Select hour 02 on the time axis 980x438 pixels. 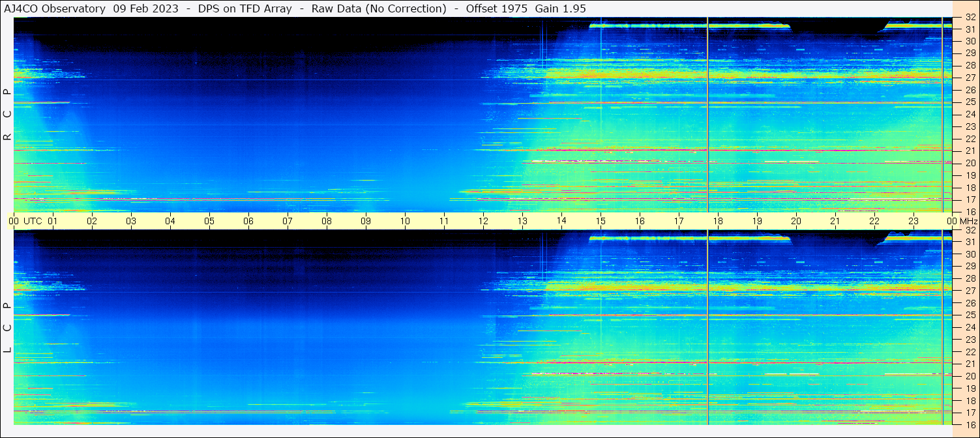point(92,221)
